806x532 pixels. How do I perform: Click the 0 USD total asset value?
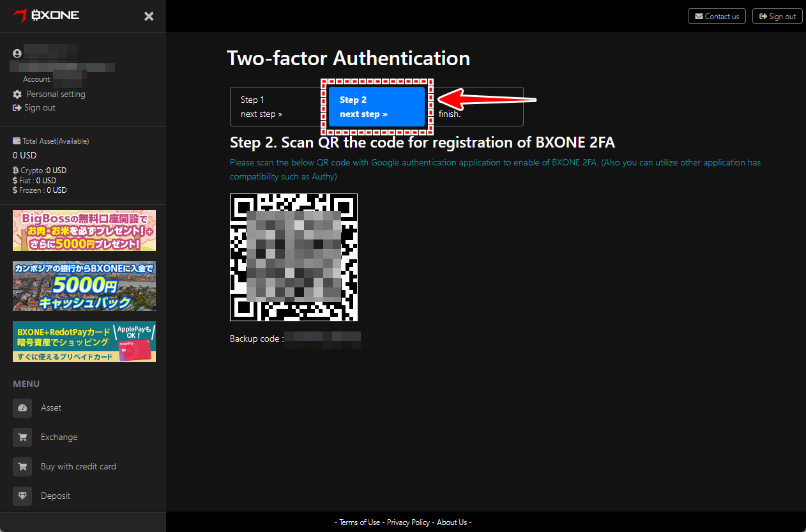click(25, 155)
